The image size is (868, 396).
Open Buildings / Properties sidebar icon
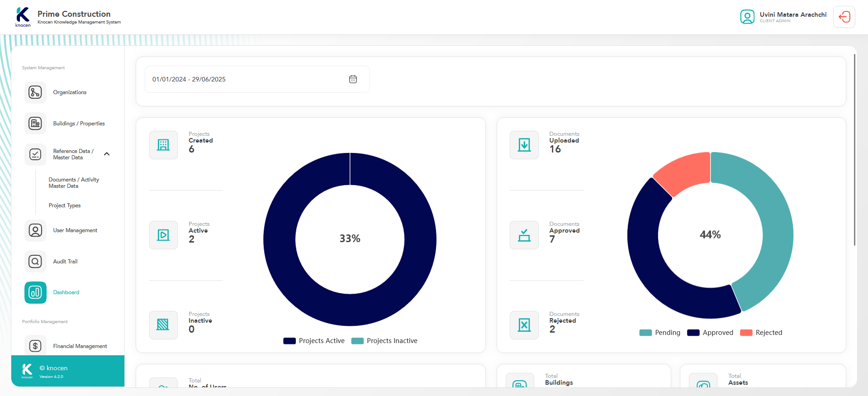[35, 124]
